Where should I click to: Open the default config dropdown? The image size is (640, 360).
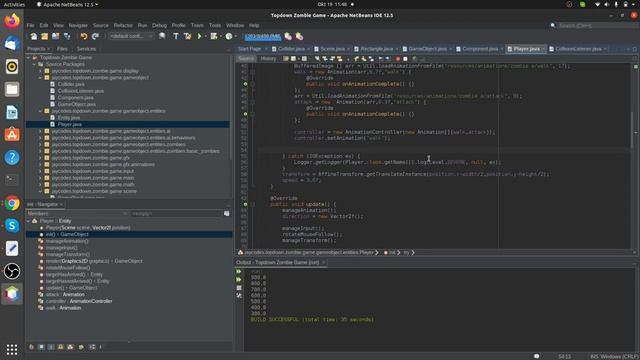[131, 36]
